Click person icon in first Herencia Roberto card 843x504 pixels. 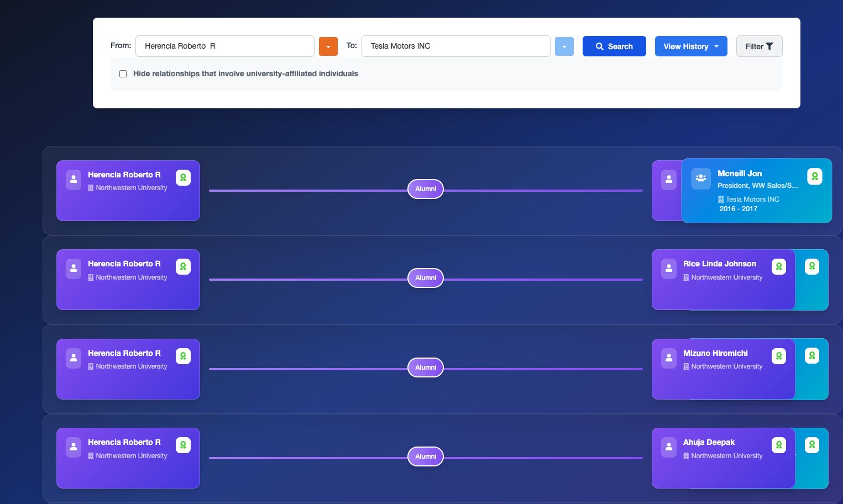click(x=74, y=180)
